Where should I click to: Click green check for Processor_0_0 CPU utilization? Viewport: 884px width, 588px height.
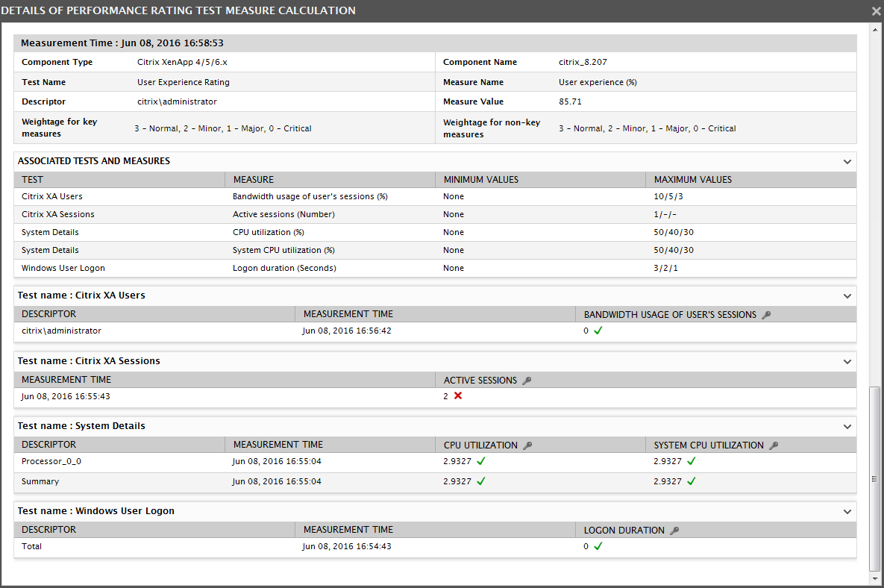(481, 461)
